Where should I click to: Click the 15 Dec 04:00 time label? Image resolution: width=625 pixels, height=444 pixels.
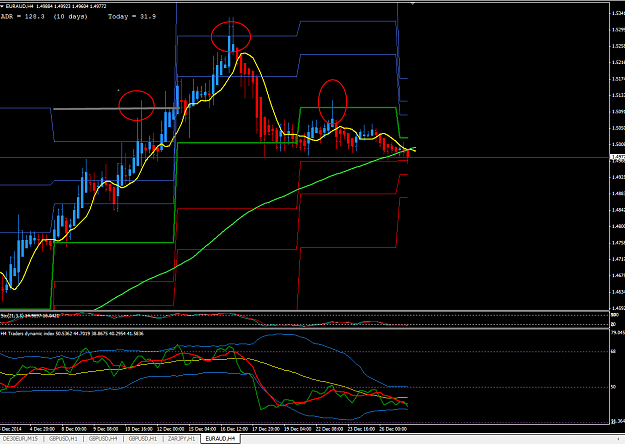(x=202, y=429)
